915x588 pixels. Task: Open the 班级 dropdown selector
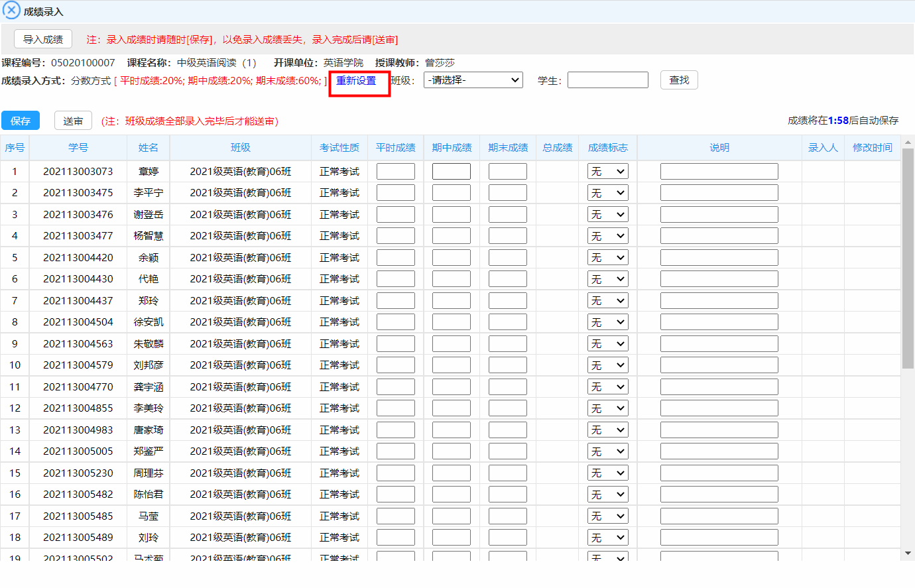pyautogui.click(x=473, y=80)
